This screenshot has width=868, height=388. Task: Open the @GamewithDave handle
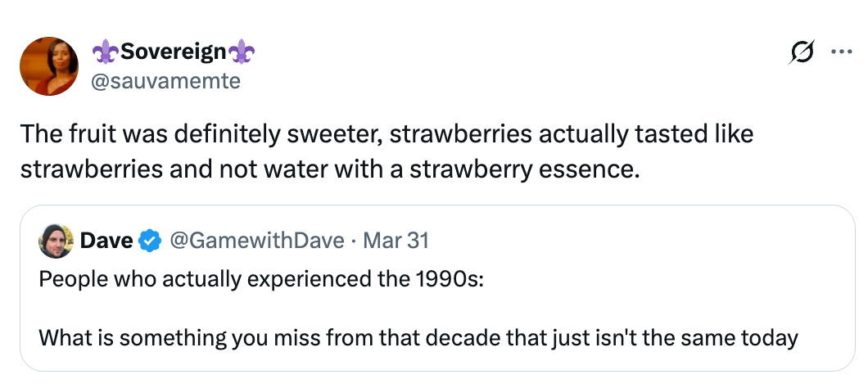(x=256, y=241)
